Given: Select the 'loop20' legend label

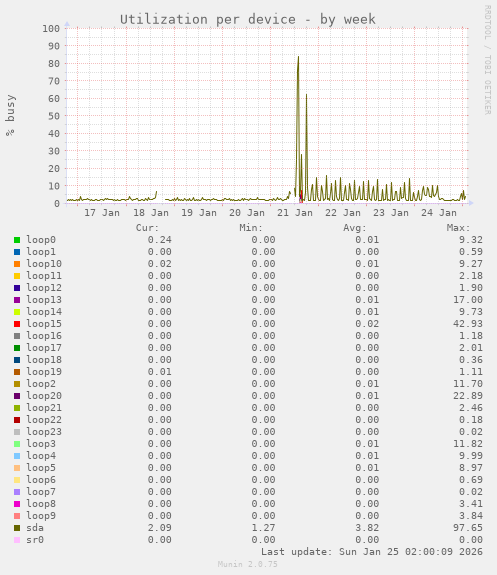Looking at the screenshot, I should (x=44, y=396).
